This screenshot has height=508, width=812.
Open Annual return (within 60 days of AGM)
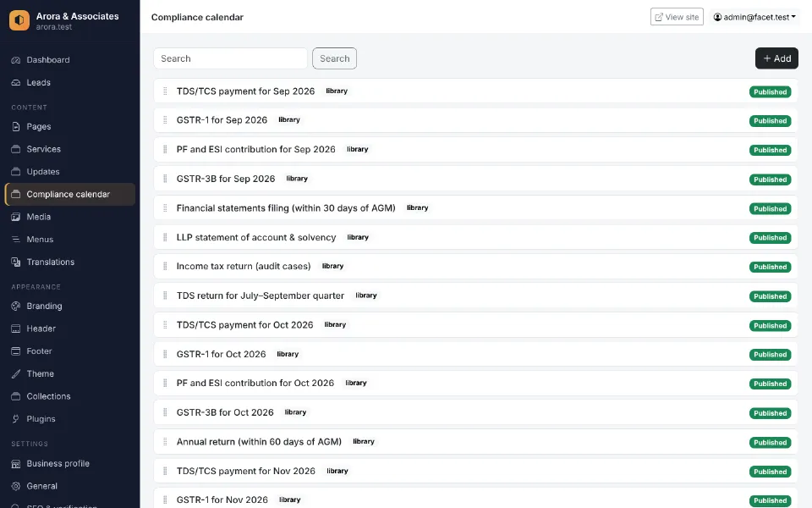pyautogui.click(x=259, y=442)
